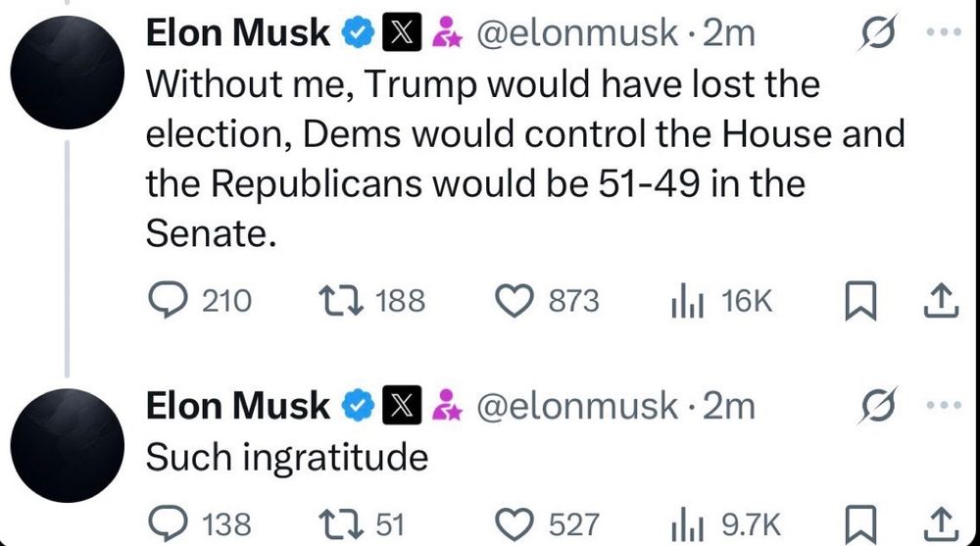Screen dimensions: 980x546
Task: Click the X affiliation badge on first tweet
Action: pyautogui.click(x=402, y=32)
